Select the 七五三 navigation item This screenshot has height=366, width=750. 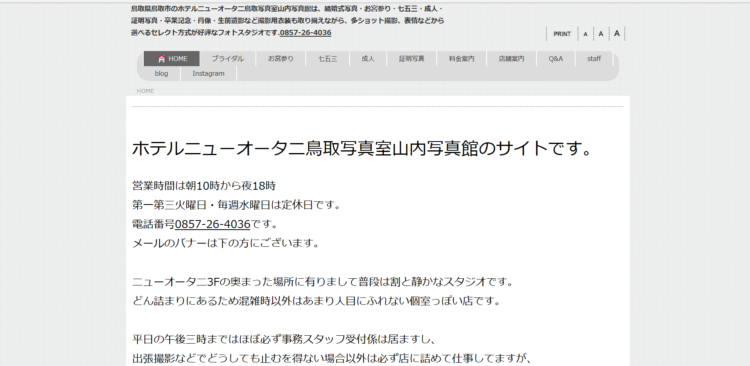coord(328,59)
